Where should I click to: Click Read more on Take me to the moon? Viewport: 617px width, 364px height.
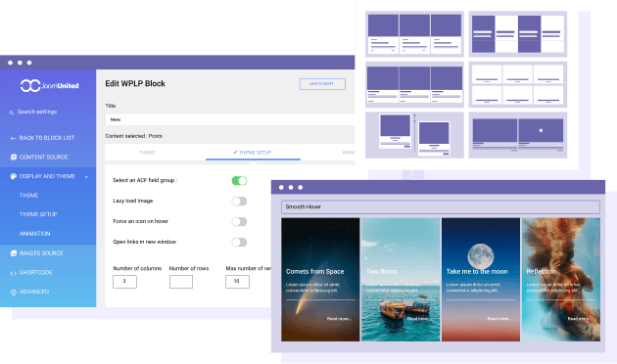(499, 319)
